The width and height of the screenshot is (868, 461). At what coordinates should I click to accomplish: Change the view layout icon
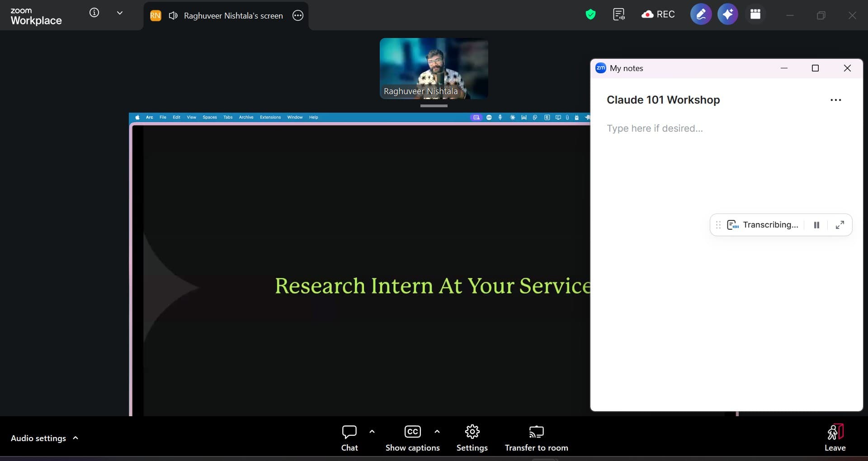(x=755, y=14)
